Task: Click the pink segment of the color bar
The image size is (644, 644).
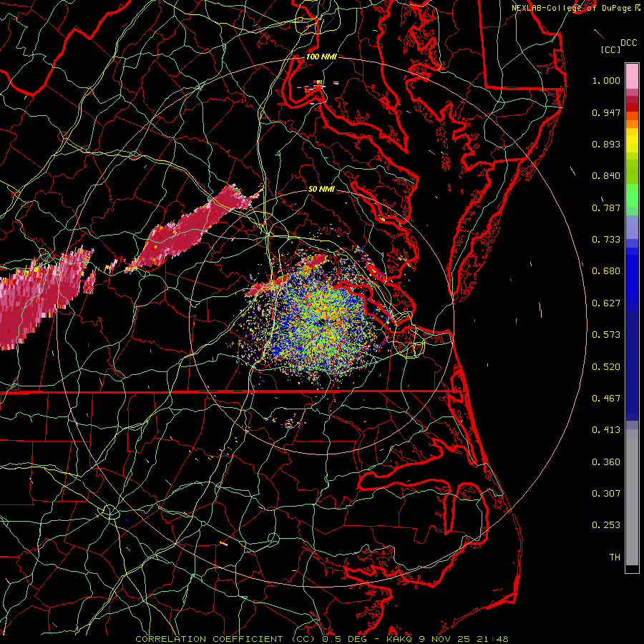Action: 632,76
